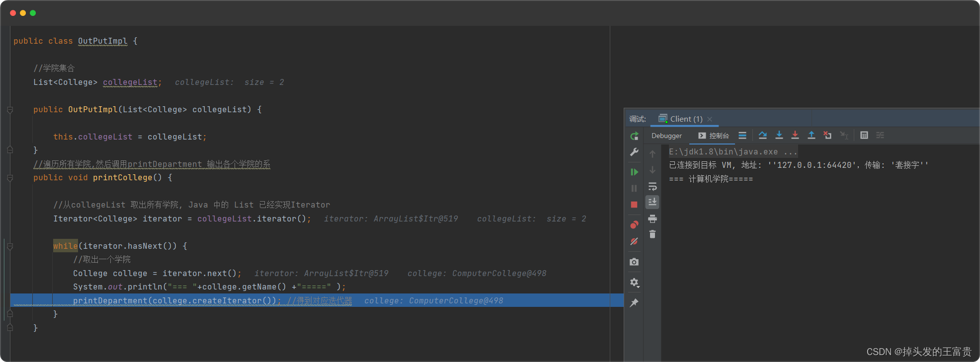The width and height of the screenshot is (980, 362).
Task: Click 'College college = iterator.next();' line
Action: [x=157, y=273]
